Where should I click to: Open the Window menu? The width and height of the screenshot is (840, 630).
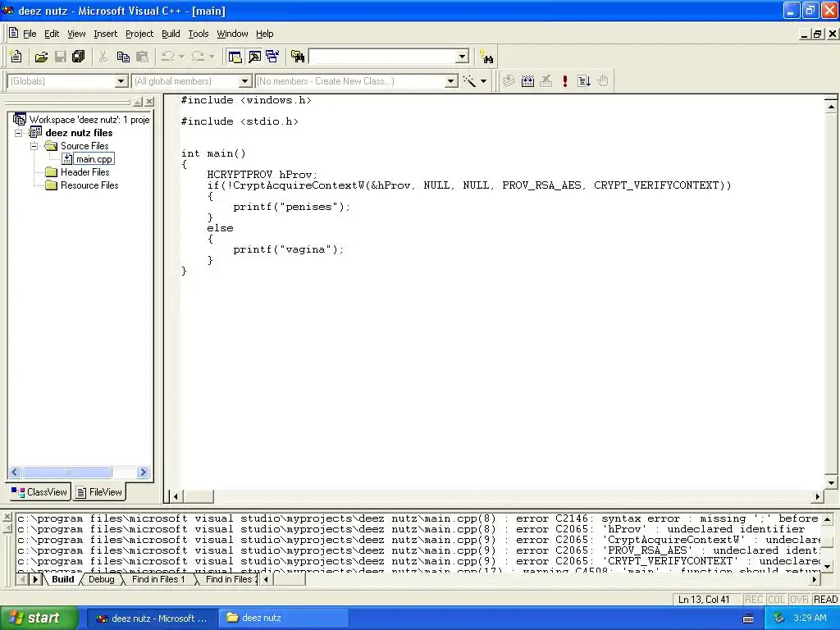tap(232, 34)
